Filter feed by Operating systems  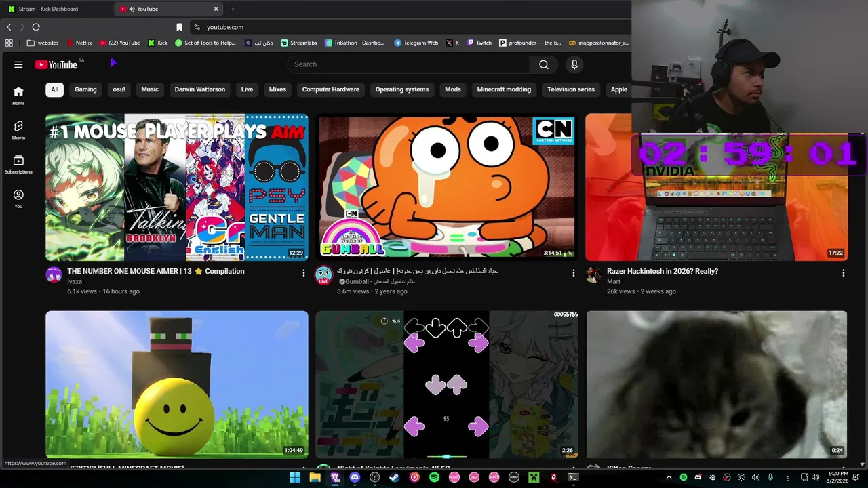pos(402,89)
